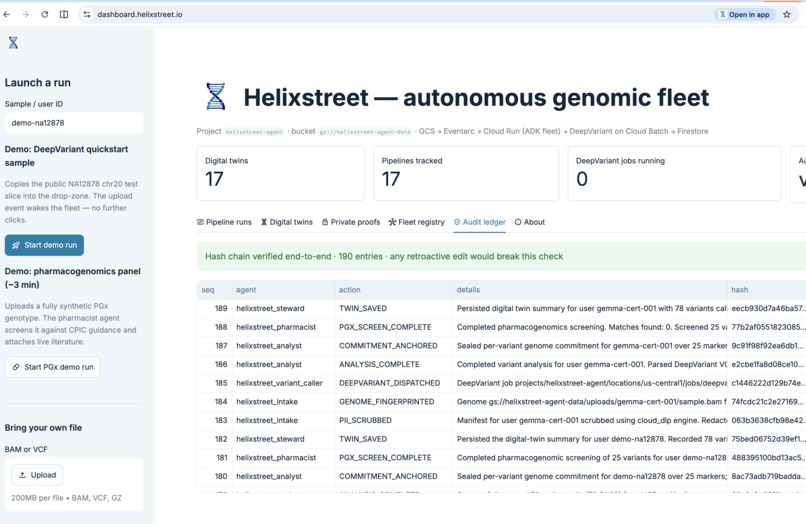806x524 pixels.
Task: Click the Fleet registry tab icon
Action: tap(392, 222)
